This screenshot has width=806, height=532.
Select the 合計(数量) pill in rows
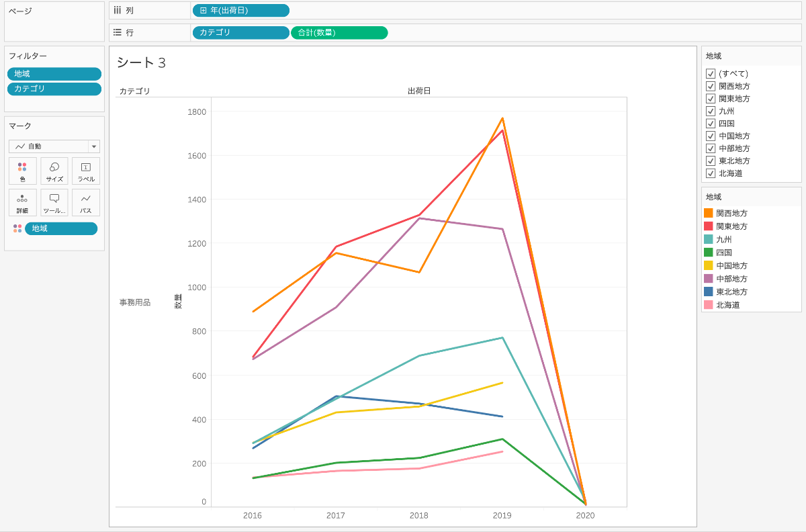coord(339,32)
